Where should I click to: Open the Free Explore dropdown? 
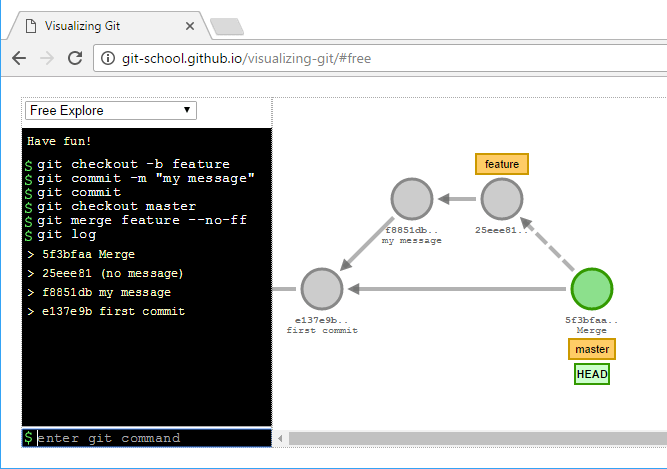pyautogui.click(x=111, y=111)
